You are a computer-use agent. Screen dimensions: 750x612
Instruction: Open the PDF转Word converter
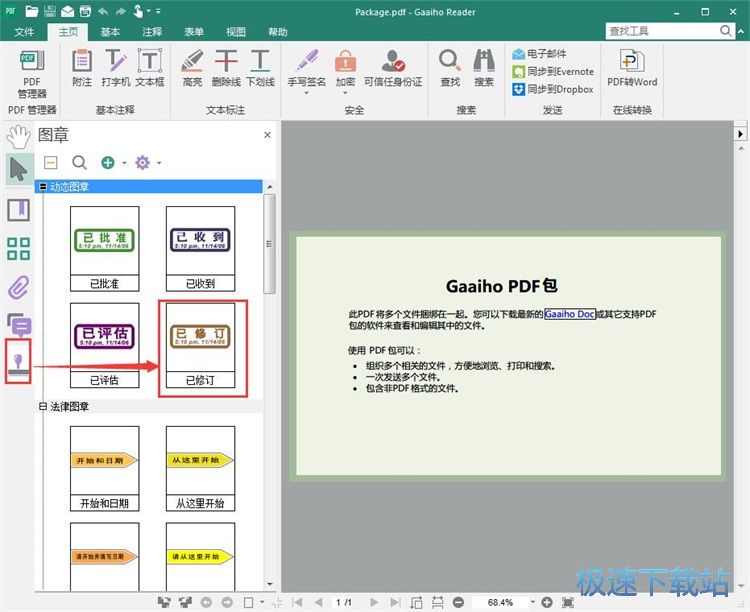(632, 68)
